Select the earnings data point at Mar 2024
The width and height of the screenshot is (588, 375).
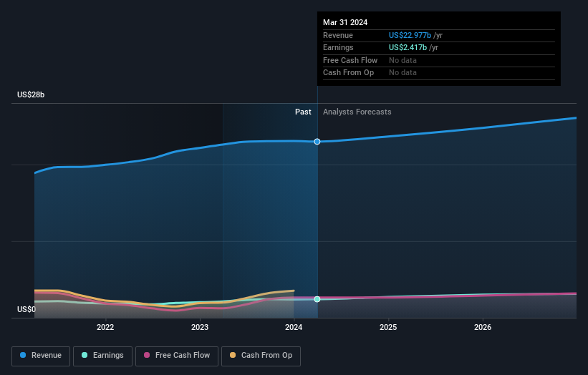(317, 299)
